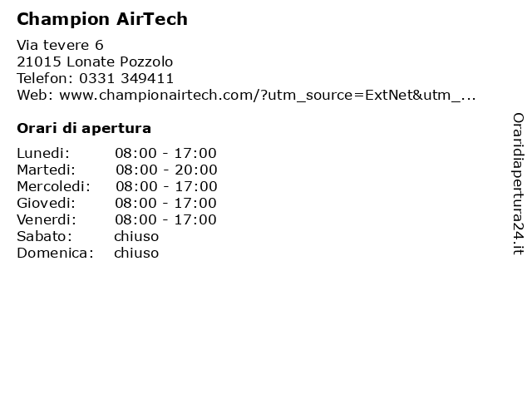Image resolution: width=532 pixels, height=399 pixels.
Task: Select the Lunedi label
Action: tap(43, 153)
